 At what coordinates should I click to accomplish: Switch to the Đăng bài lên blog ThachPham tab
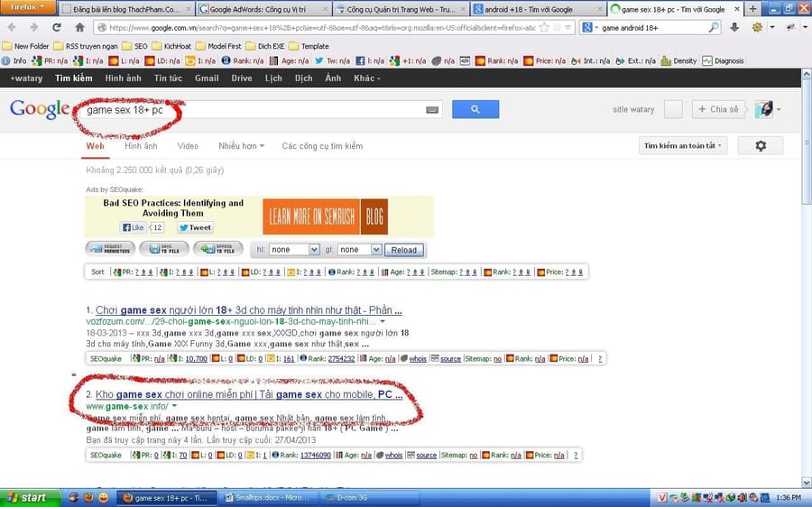click(x=125, y=9)
